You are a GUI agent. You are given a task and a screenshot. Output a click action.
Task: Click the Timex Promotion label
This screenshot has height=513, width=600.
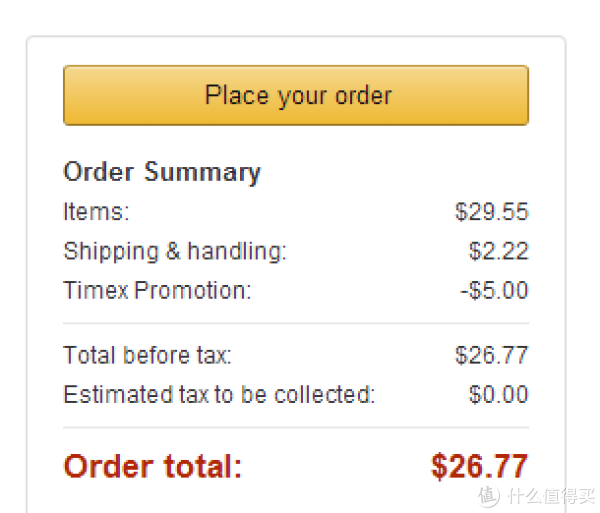pos(157,290)
